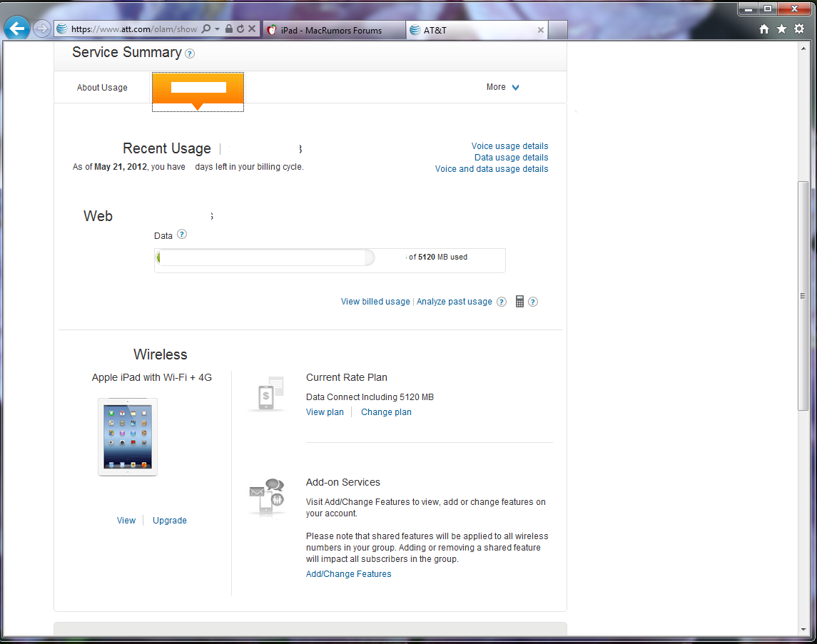Viewport: 817px width, 644px height.
Task: Open a new blank tab
Action: click(558, 30)
